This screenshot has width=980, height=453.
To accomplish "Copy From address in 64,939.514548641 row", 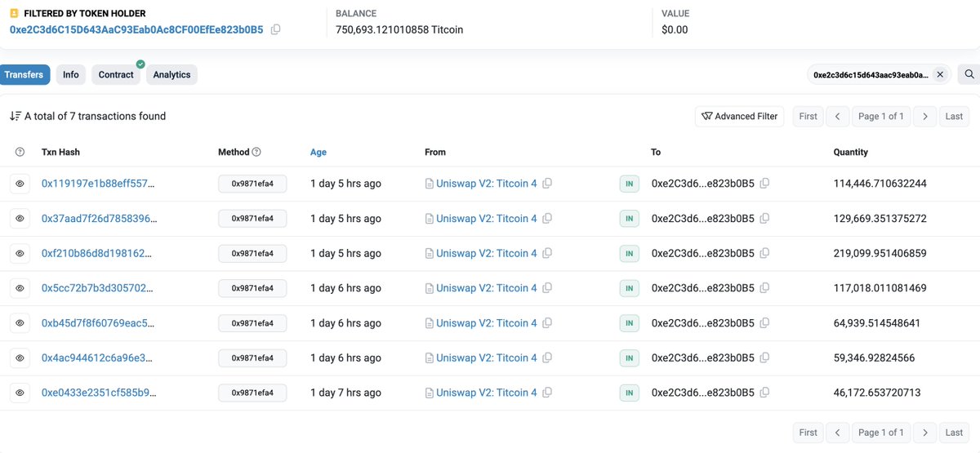I will [x=547, y=323].
